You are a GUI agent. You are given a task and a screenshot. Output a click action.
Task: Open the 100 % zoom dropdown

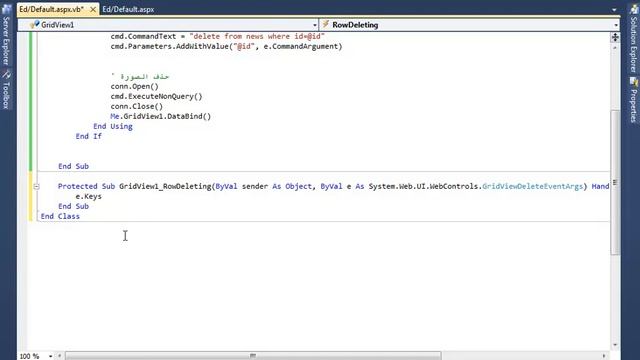(x=50, y=356)
